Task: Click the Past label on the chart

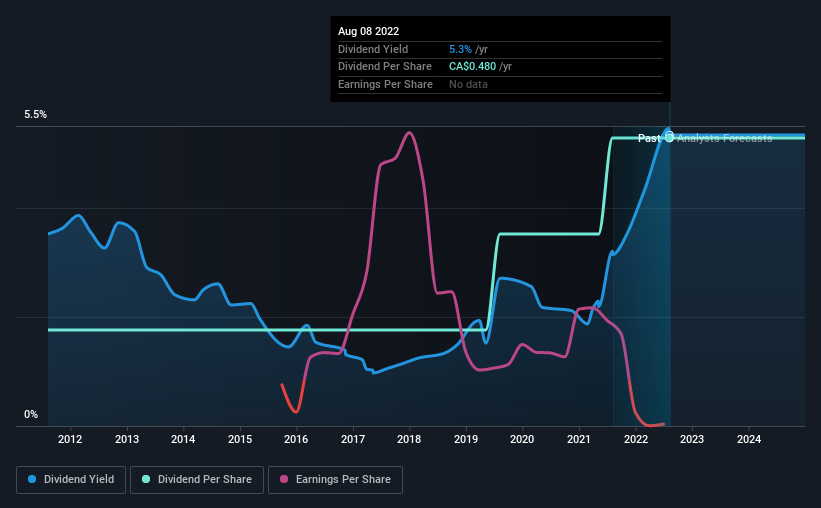Action: 649,138
